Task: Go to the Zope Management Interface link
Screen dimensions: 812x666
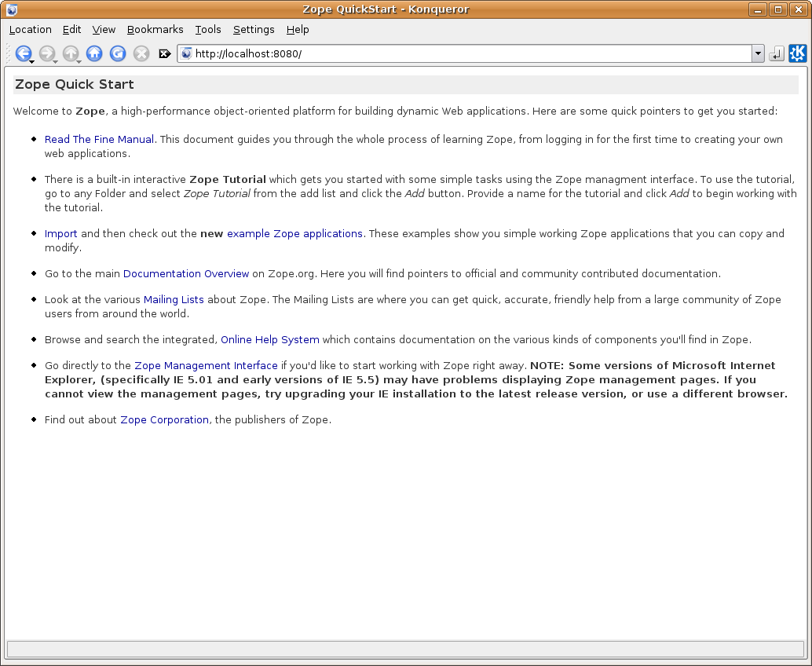Action: tap(206, 366)
